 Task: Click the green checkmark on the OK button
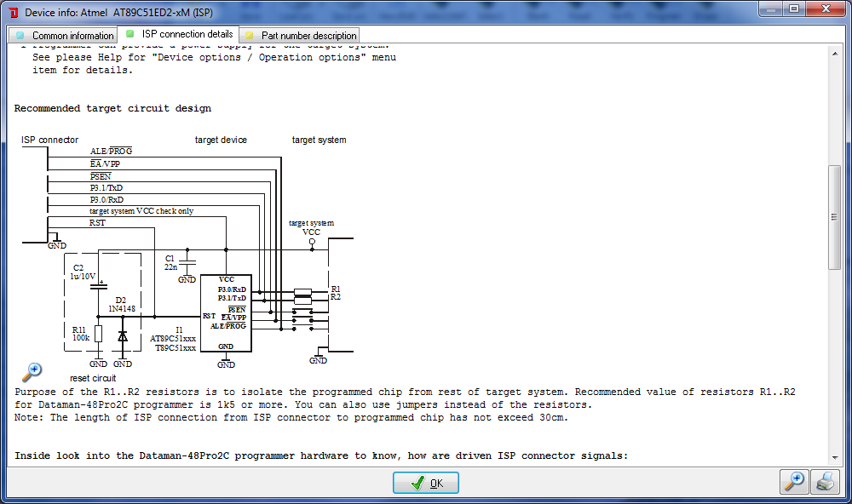(417, 483)
